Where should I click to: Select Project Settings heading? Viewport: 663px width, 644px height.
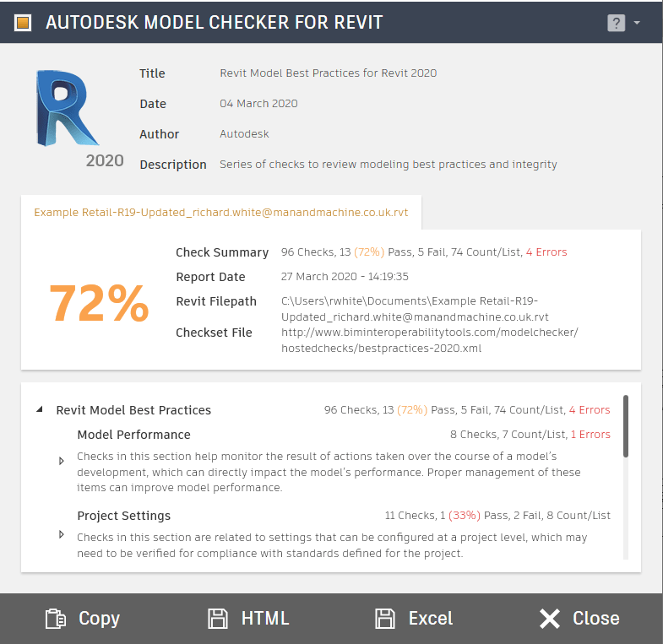(124, 516)
